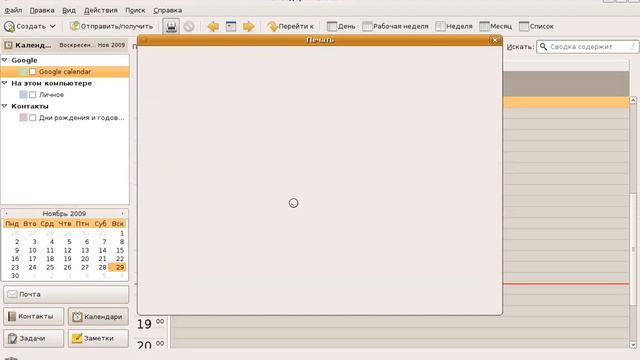Click Перейти к button
The width and height of the screenshot is (640, 360).
click(x=290, y=26)
